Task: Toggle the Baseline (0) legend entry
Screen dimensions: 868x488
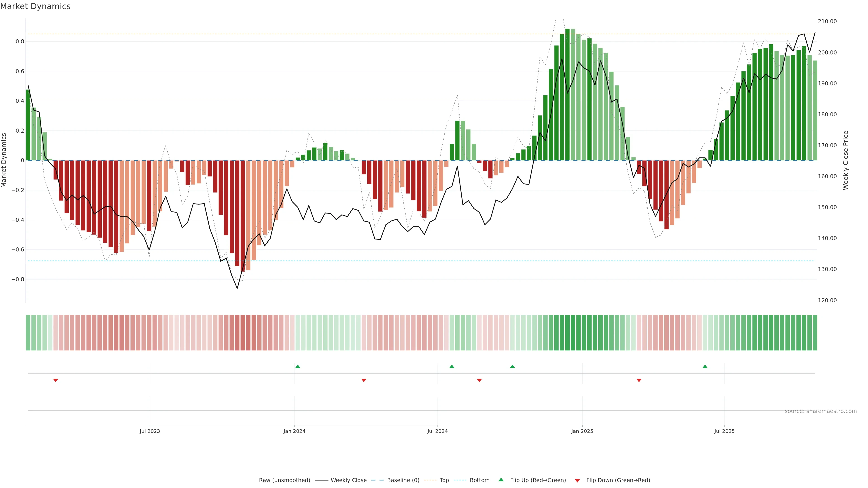Action: (x=403, y=480)
